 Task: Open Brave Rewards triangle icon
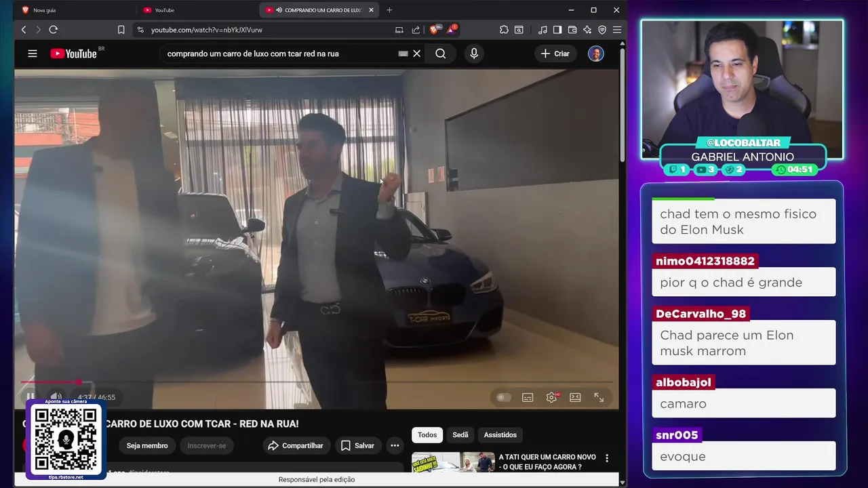(x=451, y=30)
